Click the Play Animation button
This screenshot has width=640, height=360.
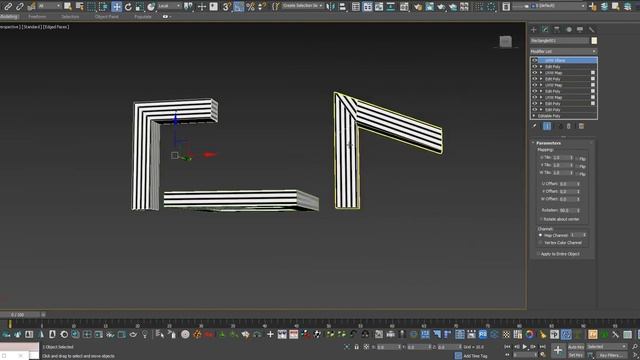(525, 347)
